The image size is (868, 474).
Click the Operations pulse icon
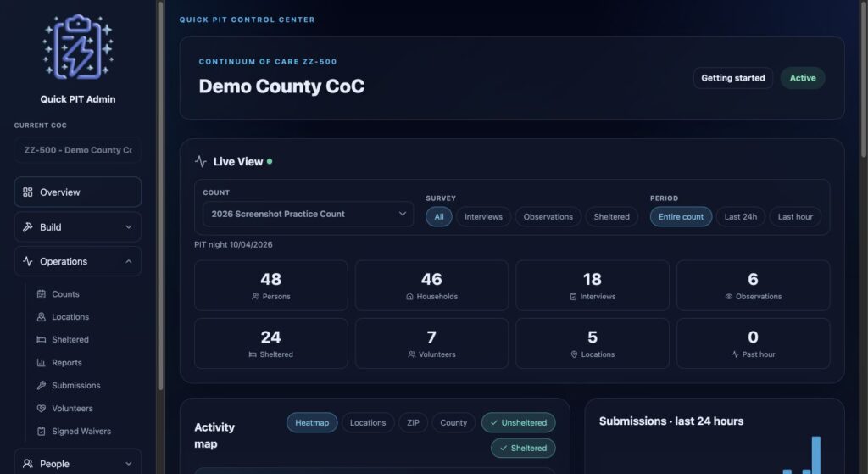click(28, 261)
